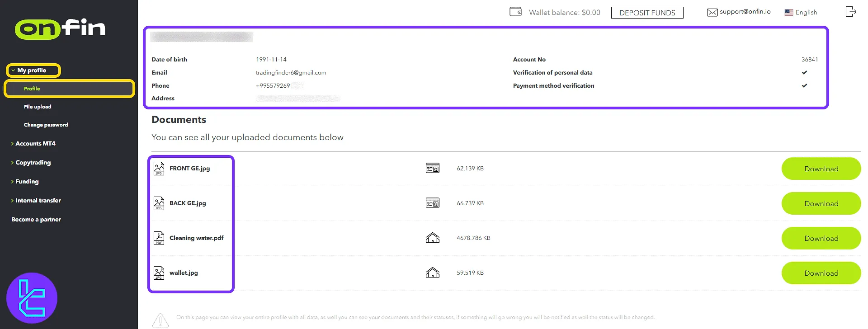Click the onfin logo
This screenshot has width=868, height=329.
tap(60, 28)
